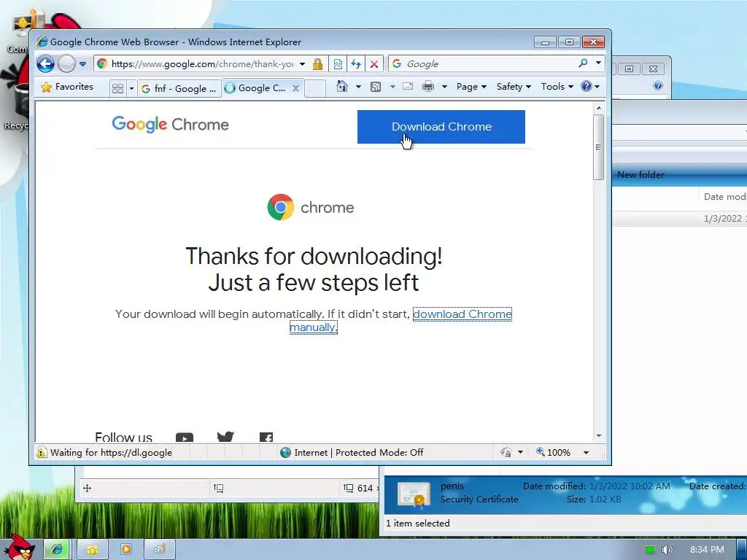Screen dimensions: 747x560
Task: Click the 'Date mod' column header in Explorer
Action: pos(724,197)
